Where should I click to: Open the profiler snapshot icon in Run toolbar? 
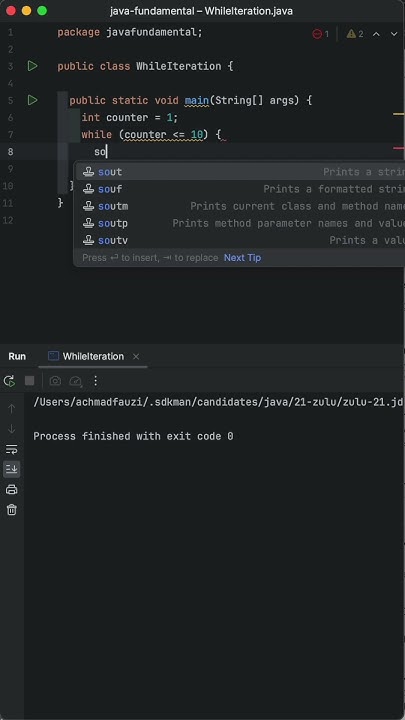[75, 381]
